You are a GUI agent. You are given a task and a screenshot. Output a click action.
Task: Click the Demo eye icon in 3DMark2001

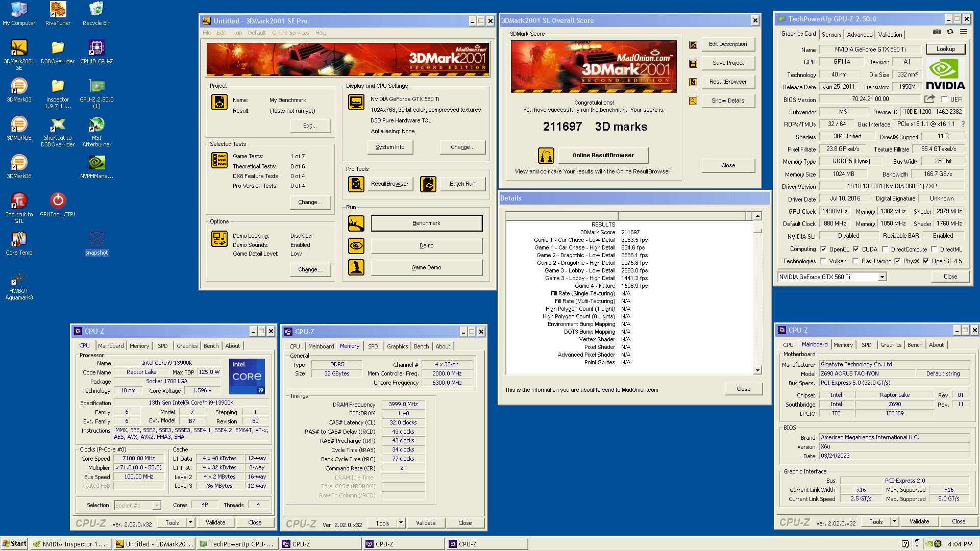pos(356,246)
